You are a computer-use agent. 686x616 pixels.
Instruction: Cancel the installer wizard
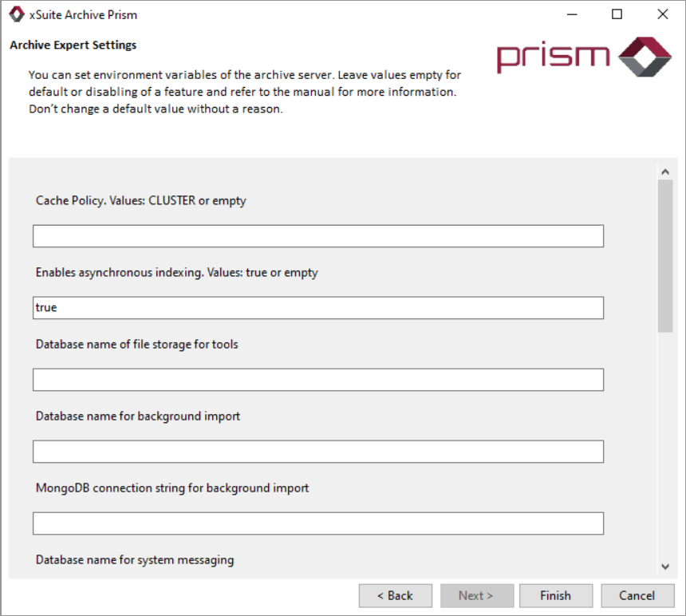pos(637,596)
